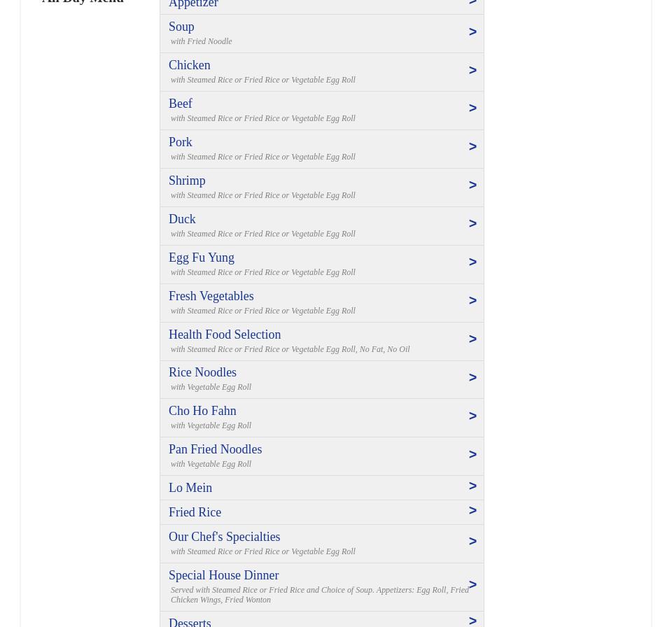Image resolution: width=672 pixels, height=627 pixels.
Task: Open the Pork menu category
Action: click(x=180, y=142)
